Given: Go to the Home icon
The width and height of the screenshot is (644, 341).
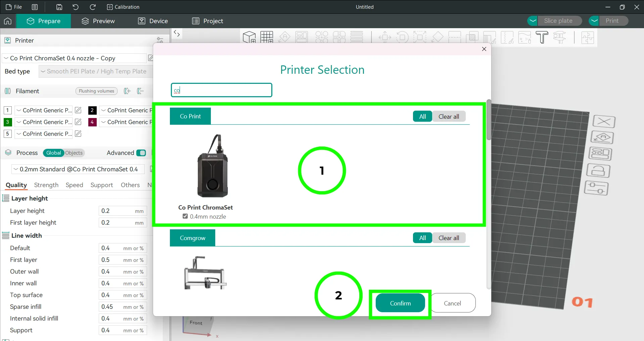Looking at the screenshot, I should point(8,21).
